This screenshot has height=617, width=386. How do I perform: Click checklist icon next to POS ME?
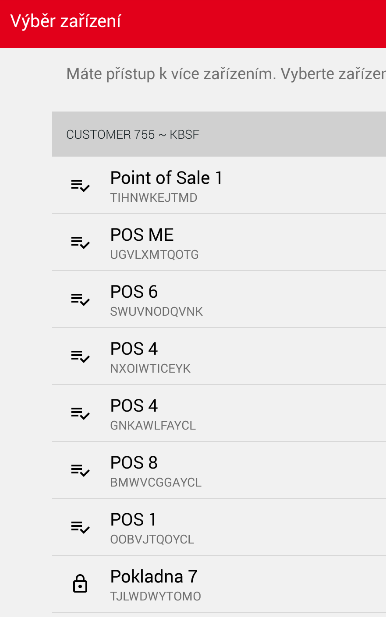pos(80,242)
